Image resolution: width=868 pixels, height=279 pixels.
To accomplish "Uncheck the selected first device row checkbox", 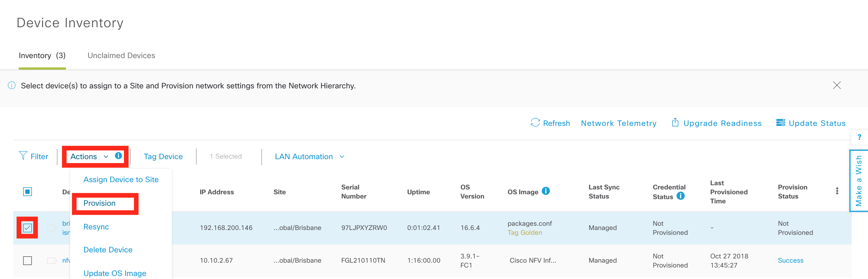I will [28, 228].
